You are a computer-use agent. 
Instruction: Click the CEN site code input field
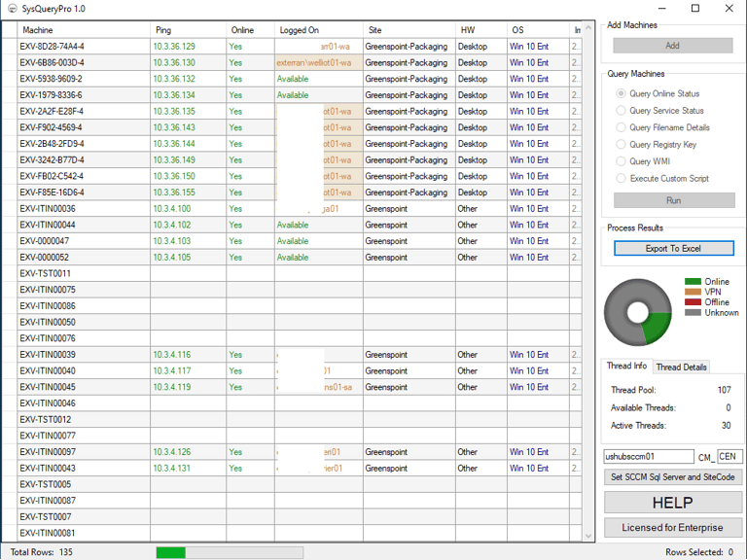point(729,456)
